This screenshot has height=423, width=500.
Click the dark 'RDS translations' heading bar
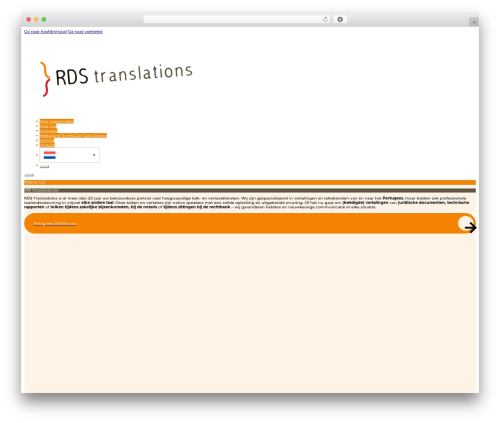pyautogui.click(x=250, y=190)
